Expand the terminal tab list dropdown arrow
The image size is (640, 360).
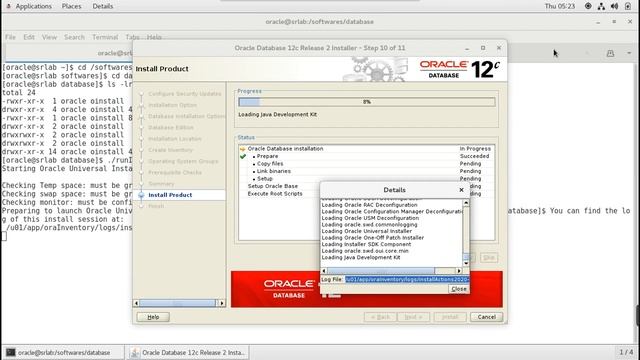click(629, 53)
